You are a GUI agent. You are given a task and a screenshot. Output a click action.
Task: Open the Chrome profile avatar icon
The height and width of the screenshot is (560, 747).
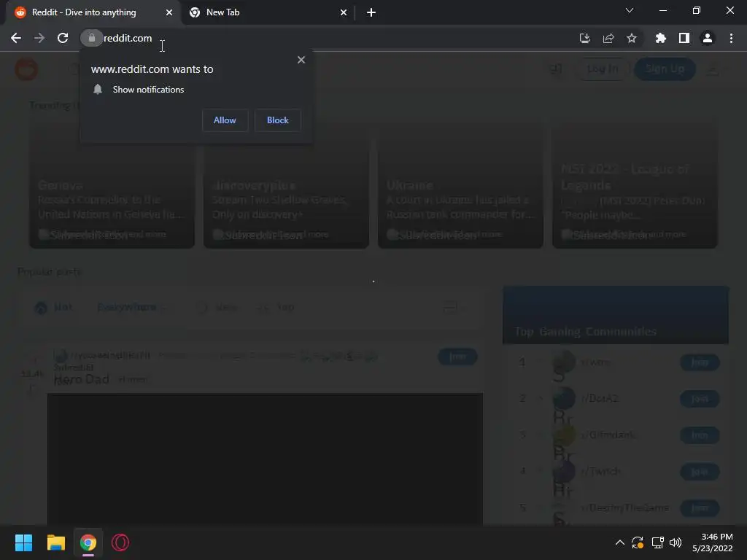[x=708, y=38]
